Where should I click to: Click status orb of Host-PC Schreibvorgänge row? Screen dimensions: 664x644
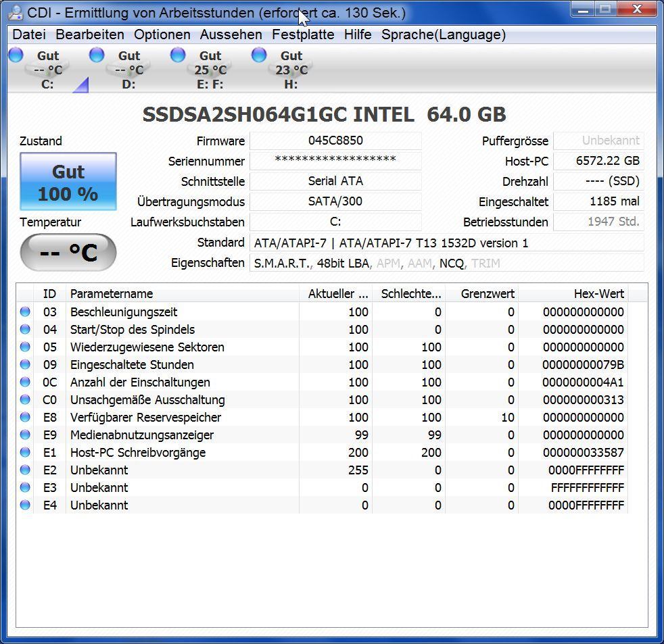point(25,452)
